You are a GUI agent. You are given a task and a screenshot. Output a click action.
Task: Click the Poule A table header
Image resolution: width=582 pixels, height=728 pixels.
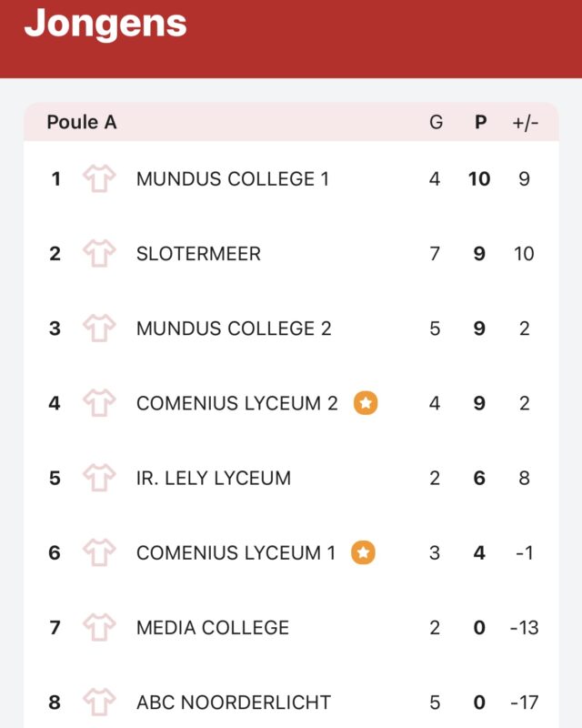pos(82,122)
